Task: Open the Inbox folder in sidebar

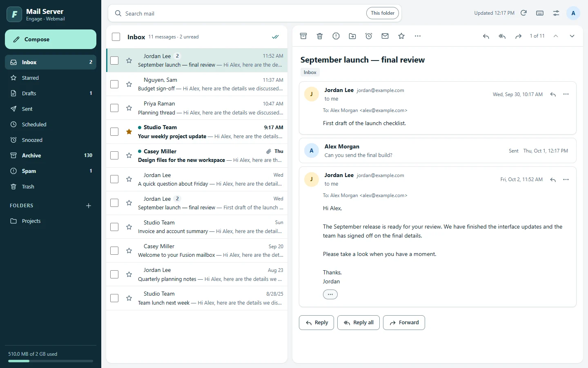Action: [x=51, y=62]
